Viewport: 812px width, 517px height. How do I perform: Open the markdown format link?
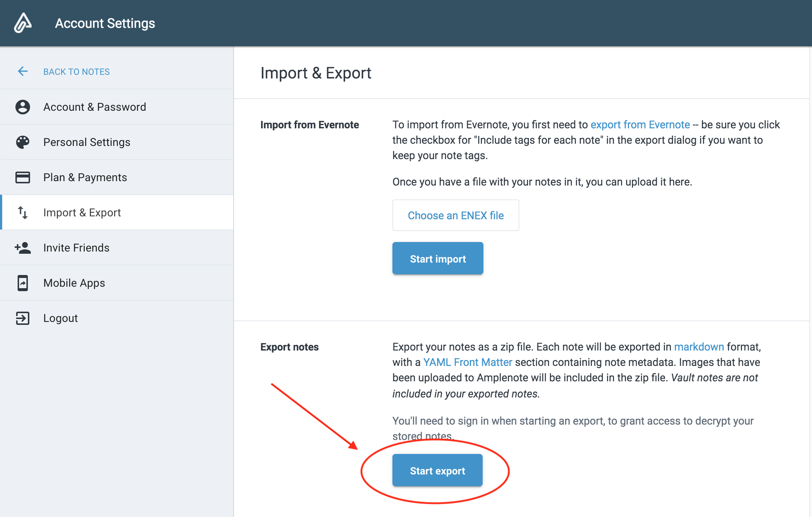pos(699,347)
